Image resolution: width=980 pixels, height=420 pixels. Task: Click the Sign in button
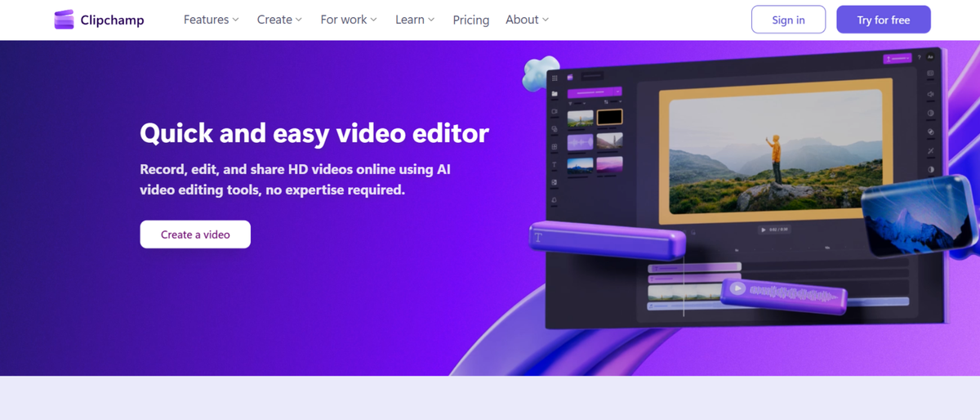pyautogui.click(x=788, y=20)
